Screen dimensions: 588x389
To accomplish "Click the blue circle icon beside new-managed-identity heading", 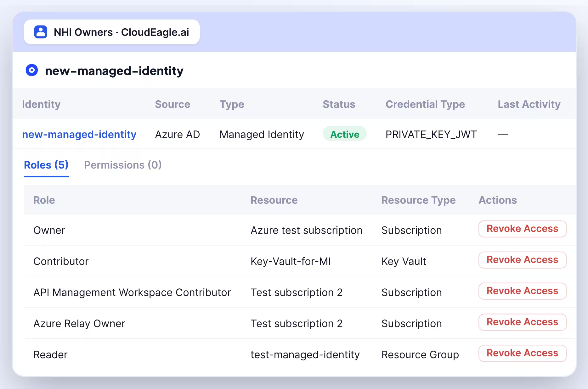I will coord(32,70).
